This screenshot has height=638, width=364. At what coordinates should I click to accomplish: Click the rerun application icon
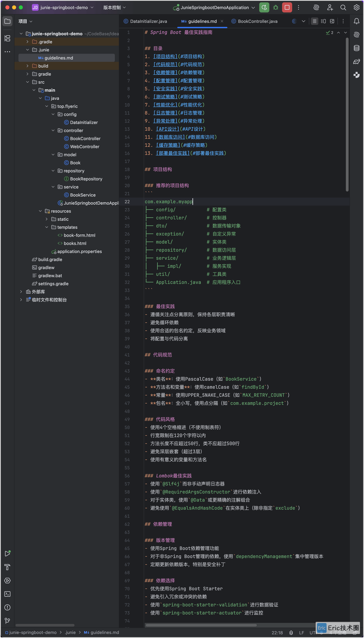click(264, 8)
